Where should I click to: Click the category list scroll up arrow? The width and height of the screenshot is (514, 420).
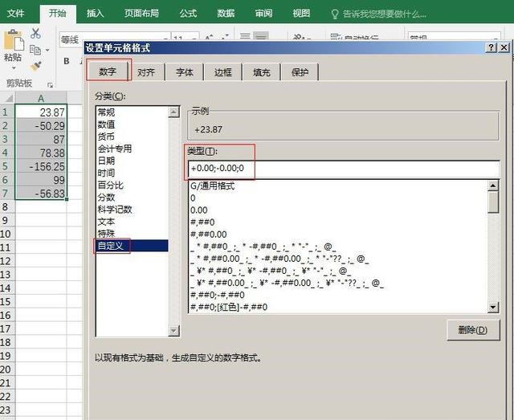(x=173, y=112)
